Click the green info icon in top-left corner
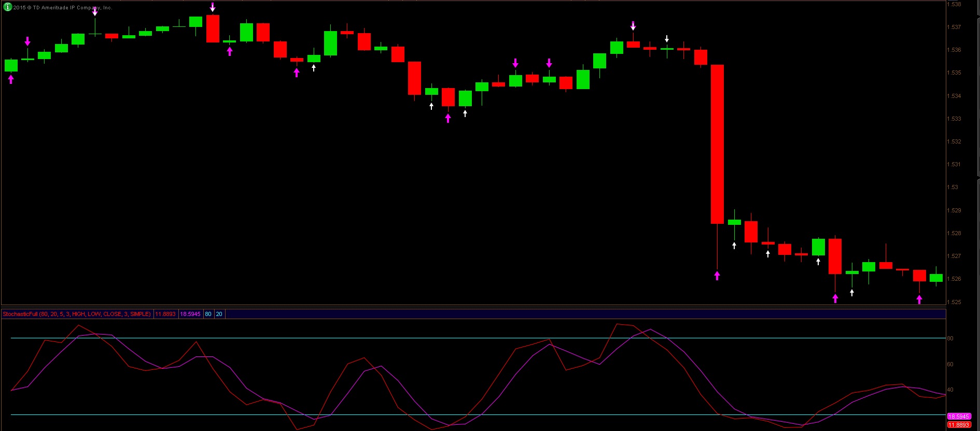The height and width of the screenshot is (431, 980). 7,7
